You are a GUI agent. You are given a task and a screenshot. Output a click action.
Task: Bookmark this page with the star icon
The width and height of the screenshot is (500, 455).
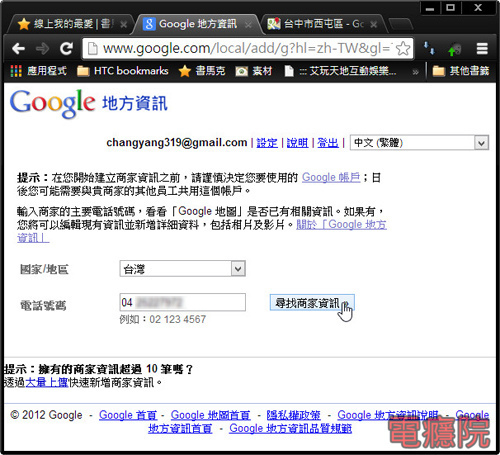[x=403, y=49]
